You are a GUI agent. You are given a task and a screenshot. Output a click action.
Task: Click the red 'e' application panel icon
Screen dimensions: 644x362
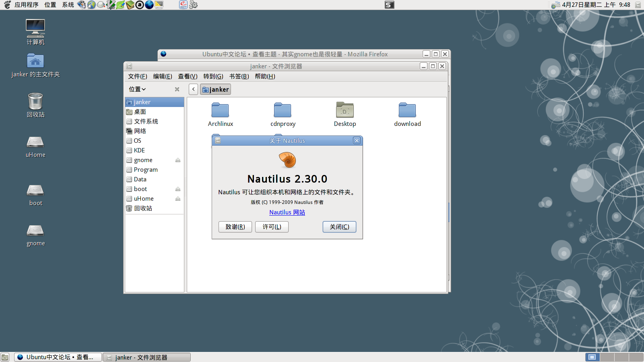tap(183, 5)
